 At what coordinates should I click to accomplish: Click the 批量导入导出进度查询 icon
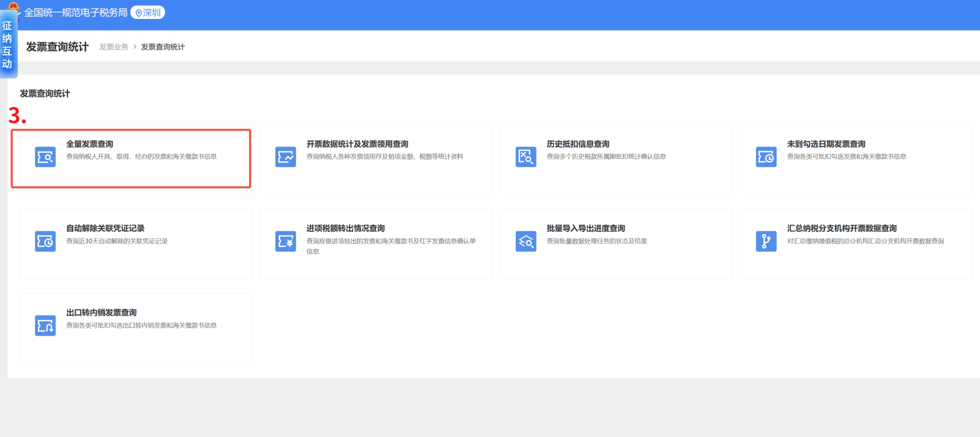tap(526, 241)
